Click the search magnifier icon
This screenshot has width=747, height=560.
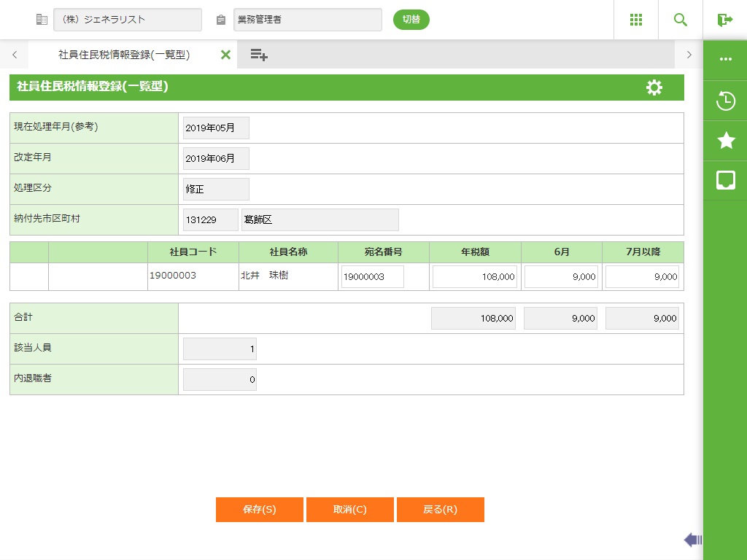pyautogui.click(x=681, y=20)
